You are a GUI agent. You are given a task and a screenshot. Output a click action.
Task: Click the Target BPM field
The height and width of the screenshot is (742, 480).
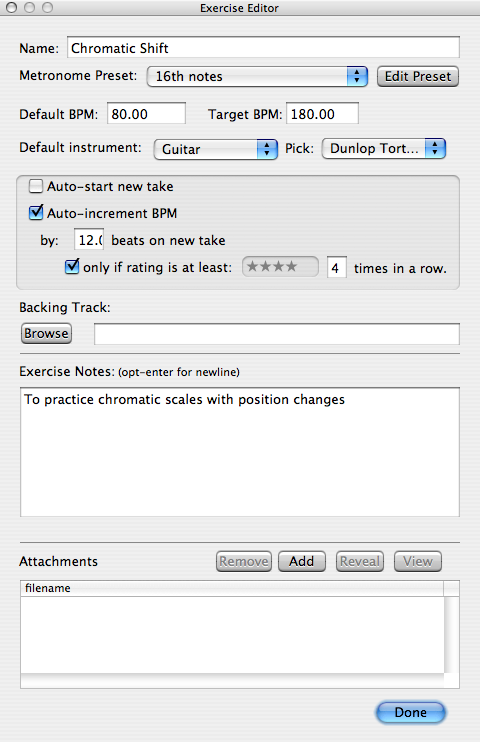[322, 114]
